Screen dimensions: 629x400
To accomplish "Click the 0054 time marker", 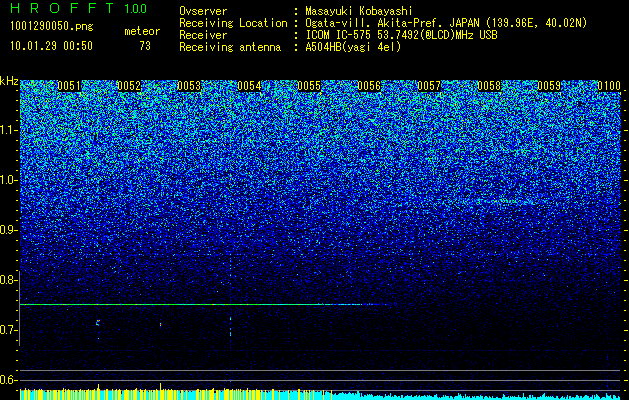I will tap(249, 86).
